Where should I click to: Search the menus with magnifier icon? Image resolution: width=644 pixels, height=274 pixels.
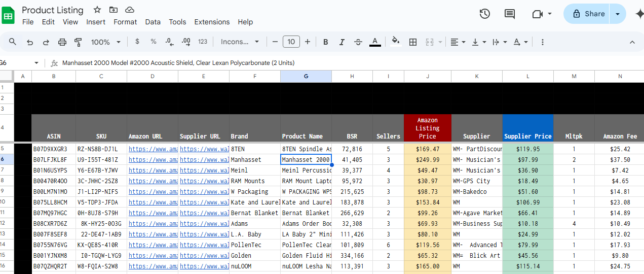click(13, 42)
